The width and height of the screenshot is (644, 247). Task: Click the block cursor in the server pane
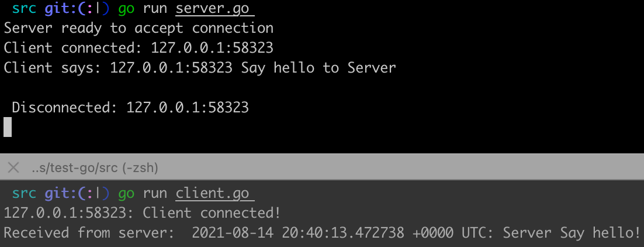pos(8,127)
